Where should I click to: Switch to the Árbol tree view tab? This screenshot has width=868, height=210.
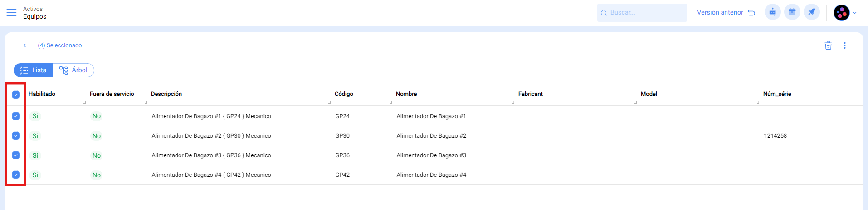[73, 70]
